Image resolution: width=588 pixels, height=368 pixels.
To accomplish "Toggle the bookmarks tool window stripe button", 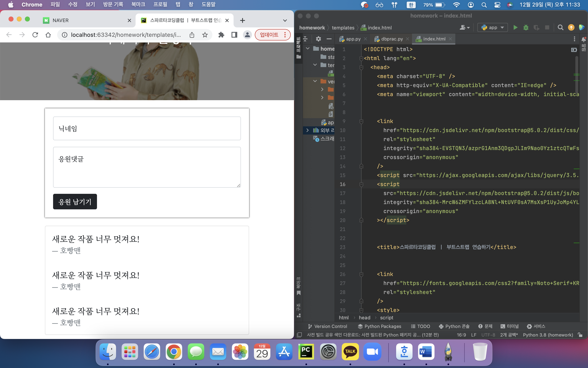I will (x=299, y=286).
